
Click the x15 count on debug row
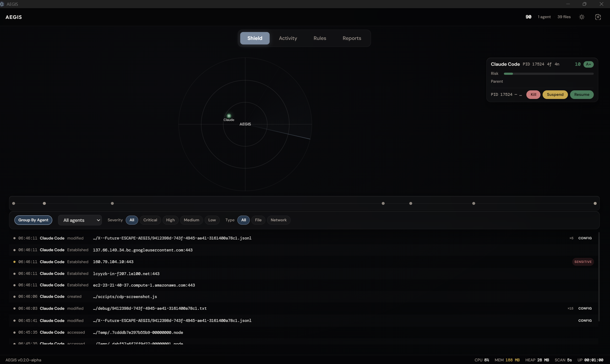click(570, 308)
